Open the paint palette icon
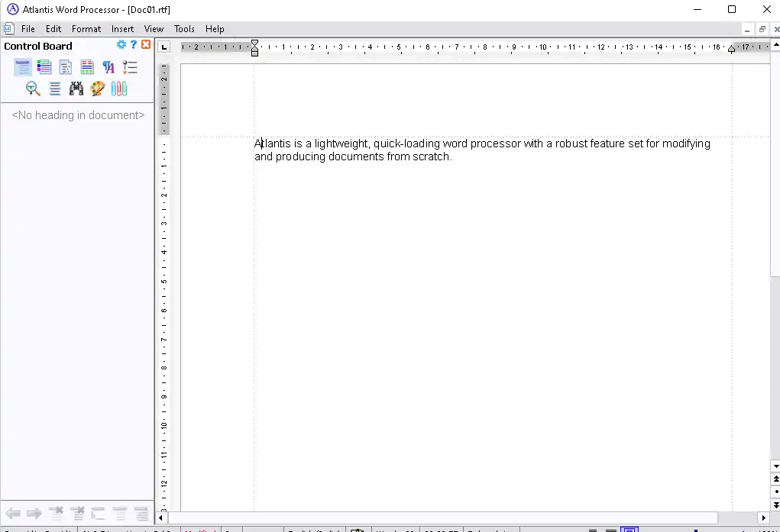Image resolution: width=780 pixels, height=532 pixels. pos(97,89)
